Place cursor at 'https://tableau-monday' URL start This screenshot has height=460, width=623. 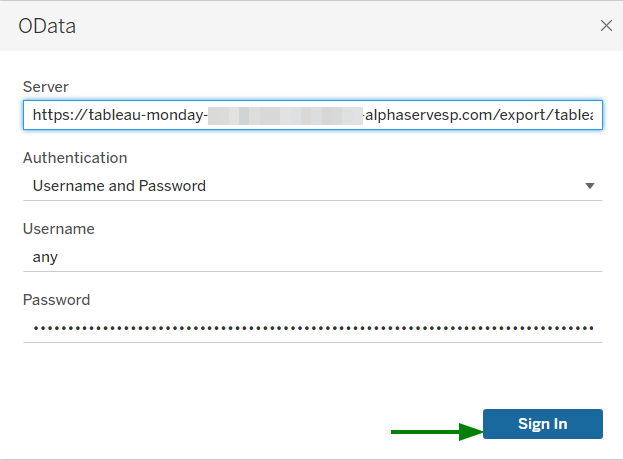[x=34, y=115]
